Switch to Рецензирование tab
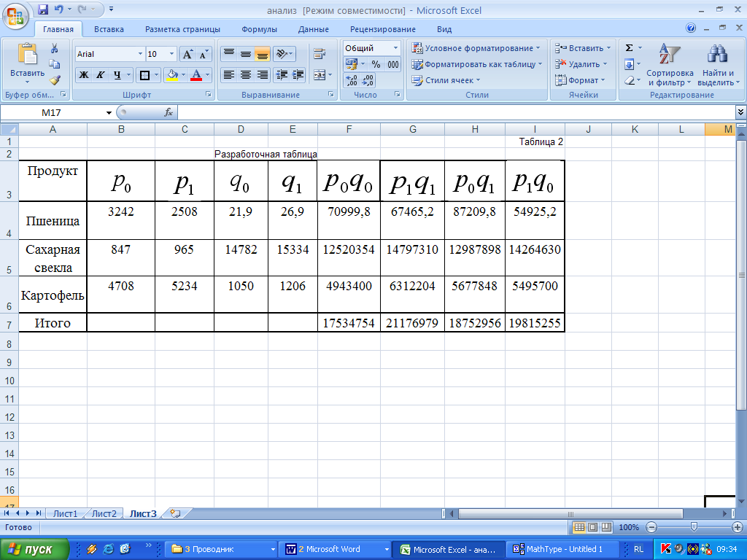The width and height of the screenshot is (747, 560). tap(382, 29)
